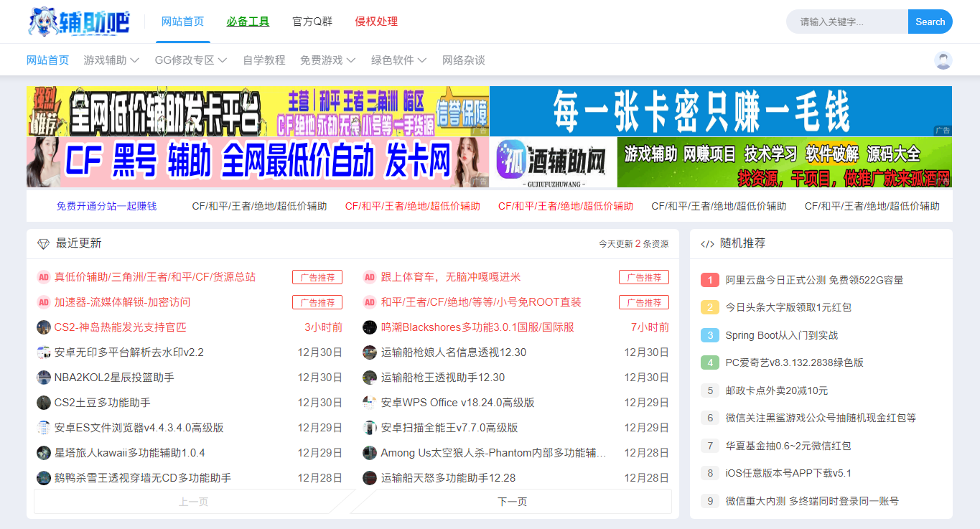Open the user avatar icon
Screen dimensions: 980x529
coord(943,60)
